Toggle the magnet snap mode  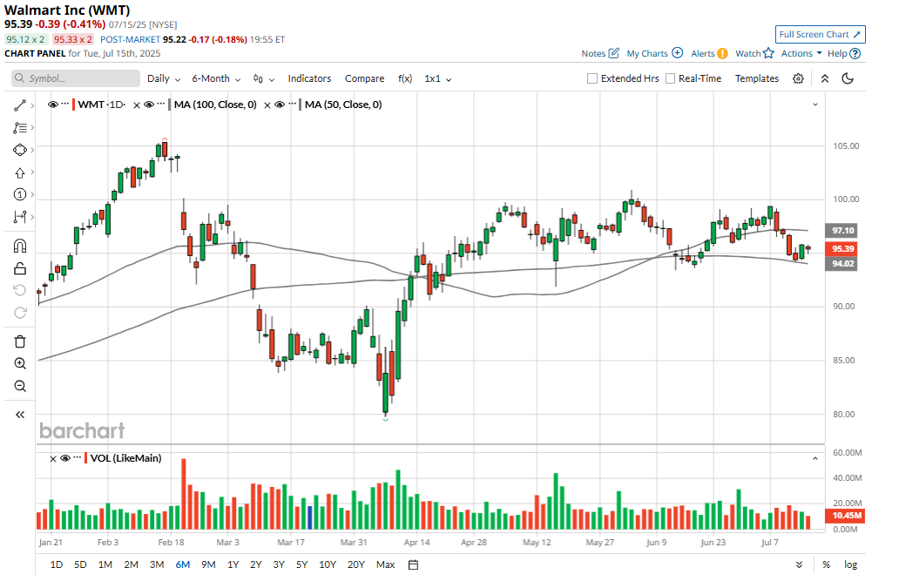[20, 247]
